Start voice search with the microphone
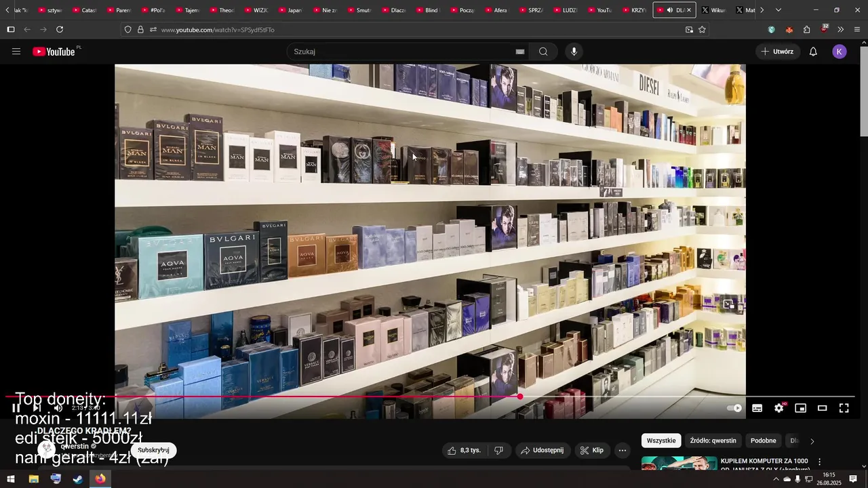The height and width of the screenshot is (488, 868). pyautogui.click(x=574, y=52)
